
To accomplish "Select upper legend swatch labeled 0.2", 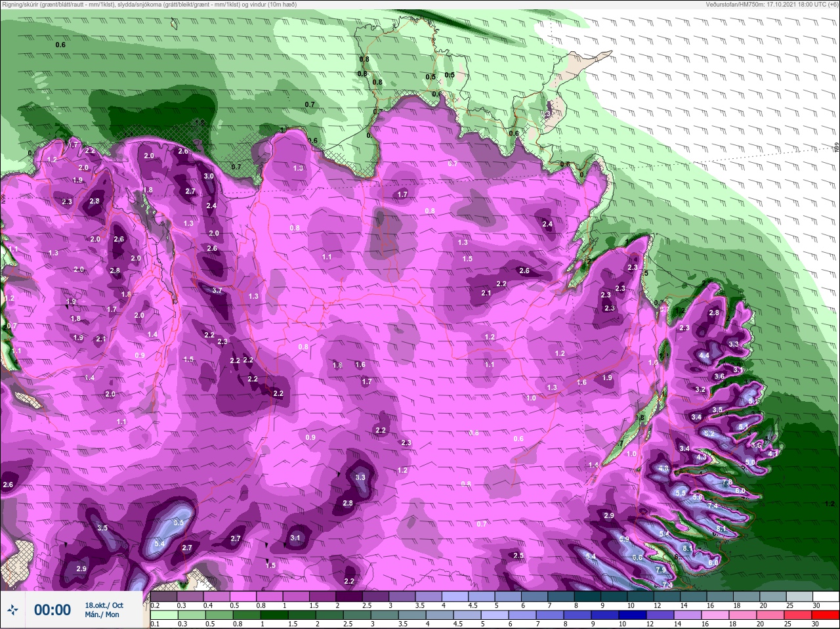I will pyautogui.click(x=163, y=597).
